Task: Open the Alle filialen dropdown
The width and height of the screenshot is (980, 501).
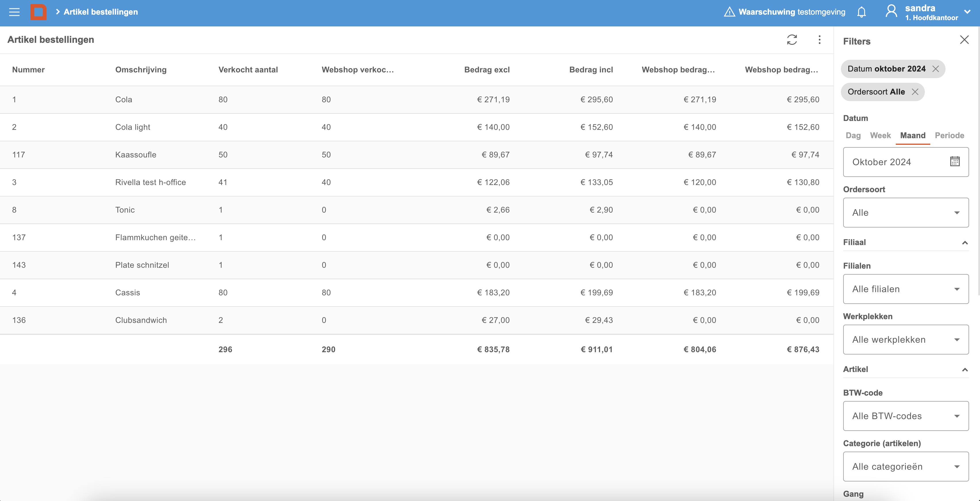Action: pyautogui.click(x=906, y=289)
